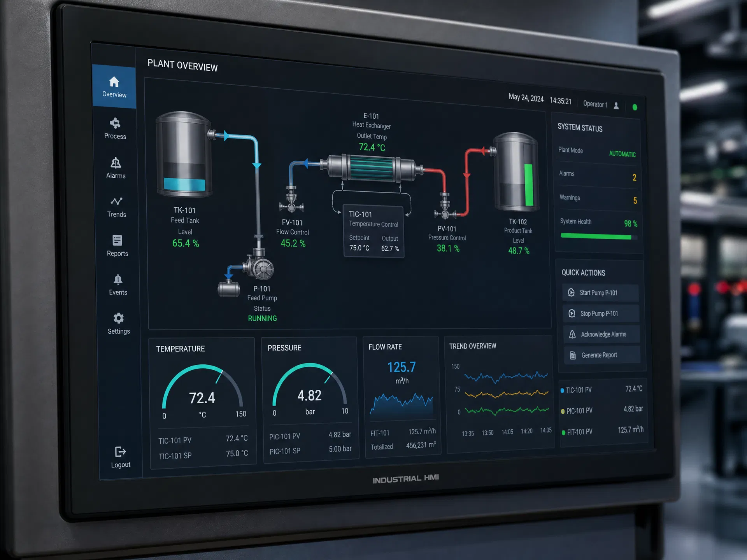Click the 5.00 bar PIC-101 SP value
Screen dimensions: 747x560
pyautogui.click(x=340, y=449)
